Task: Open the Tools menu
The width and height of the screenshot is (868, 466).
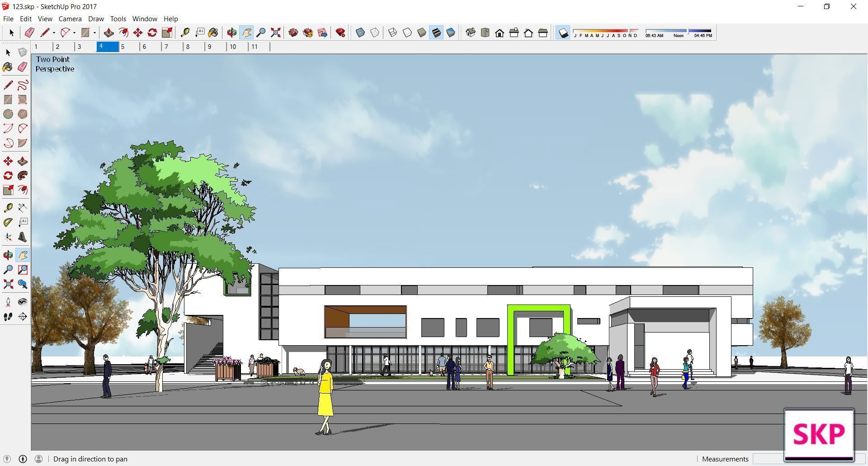Action: pos(118,19)
